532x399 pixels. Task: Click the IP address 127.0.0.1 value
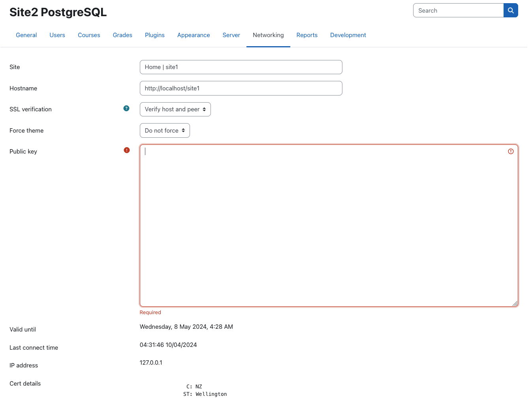pyautogui.click(x=151, y=363)
